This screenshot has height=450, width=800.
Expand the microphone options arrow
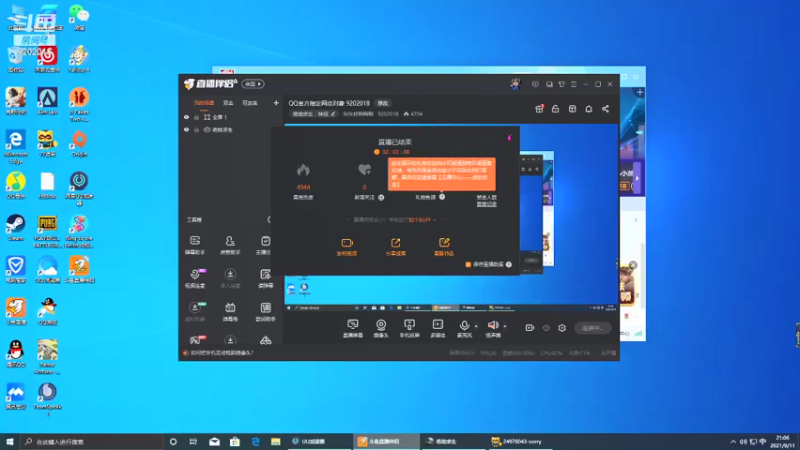[x=476, y=326]
